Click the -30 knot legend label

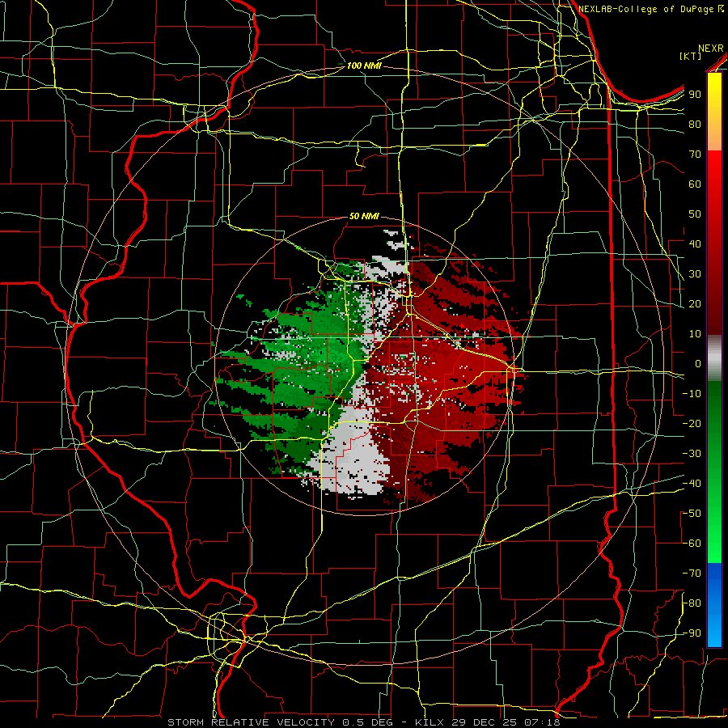(x=692, y=454)
